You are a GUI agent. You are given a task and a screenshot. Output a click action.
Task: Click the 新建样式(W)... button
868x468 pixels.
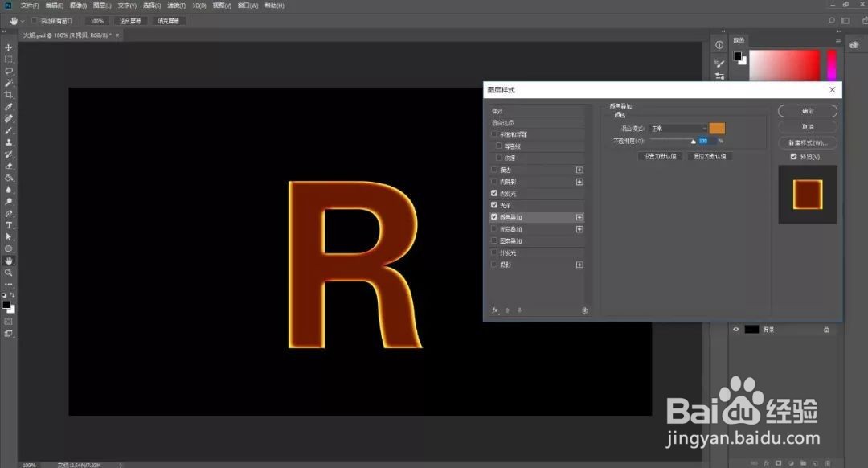tap(808, 143)
